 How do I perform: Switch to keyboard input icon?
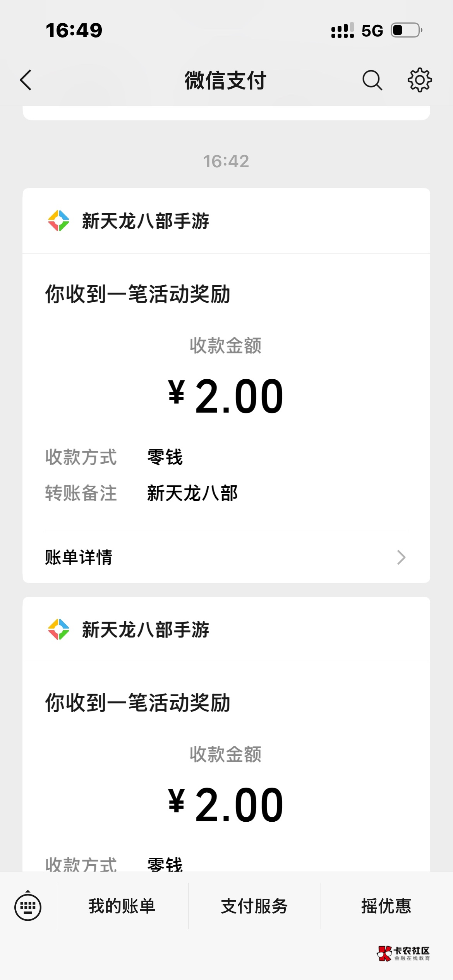tap(28, 906)
